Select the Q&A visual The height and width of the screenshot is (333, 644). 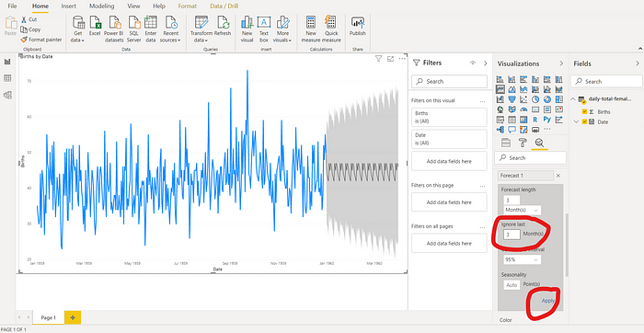512,130
